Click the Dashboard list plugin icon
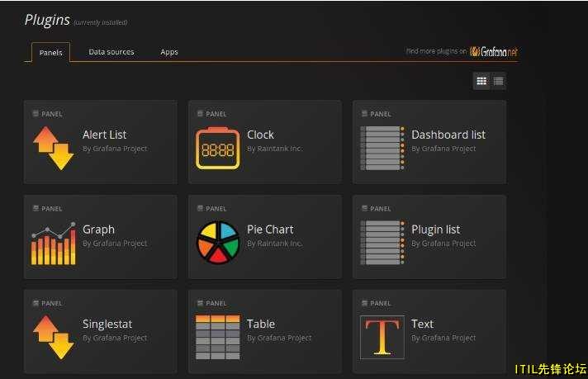The height and width of the screenshot is (379, 588). (x=382, y=149)
